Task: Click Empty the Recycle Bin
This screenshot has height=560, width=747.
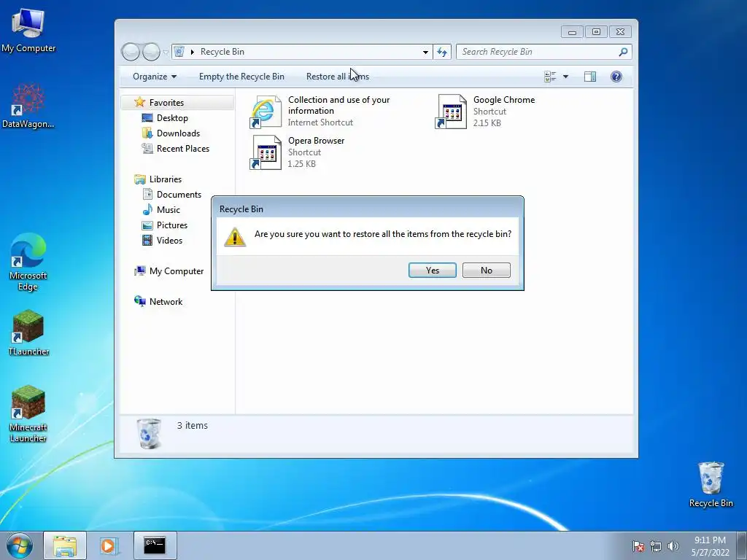Action: [x=241, y=77]
